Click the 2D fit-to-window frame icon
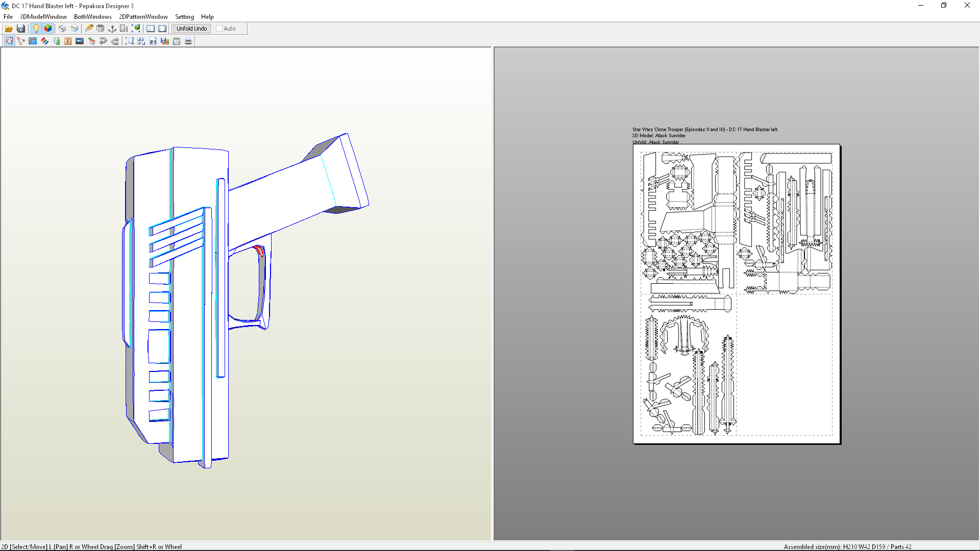Image resolution: width=980 pixels, height=551 pixels. [x=130, y=41]
